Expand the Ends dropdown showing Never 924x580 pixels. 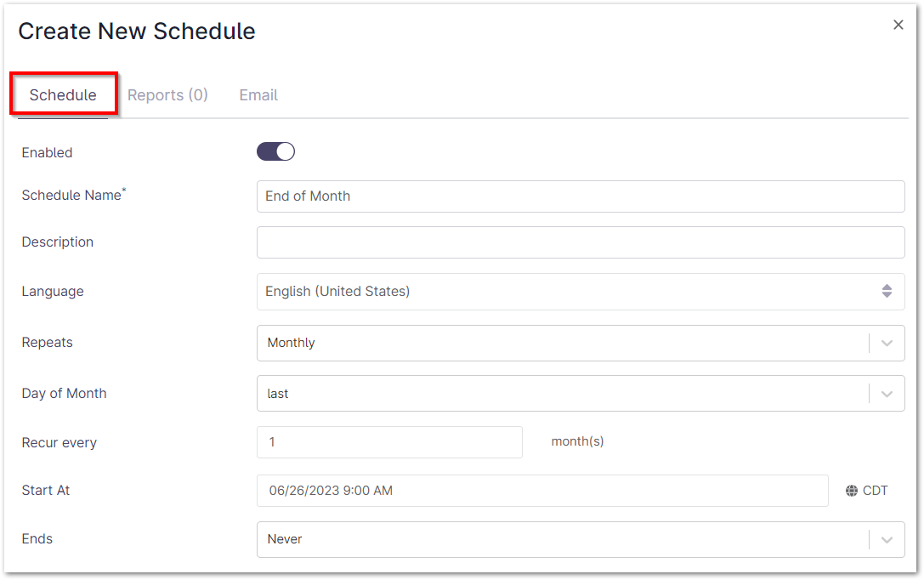pos(561,539)
